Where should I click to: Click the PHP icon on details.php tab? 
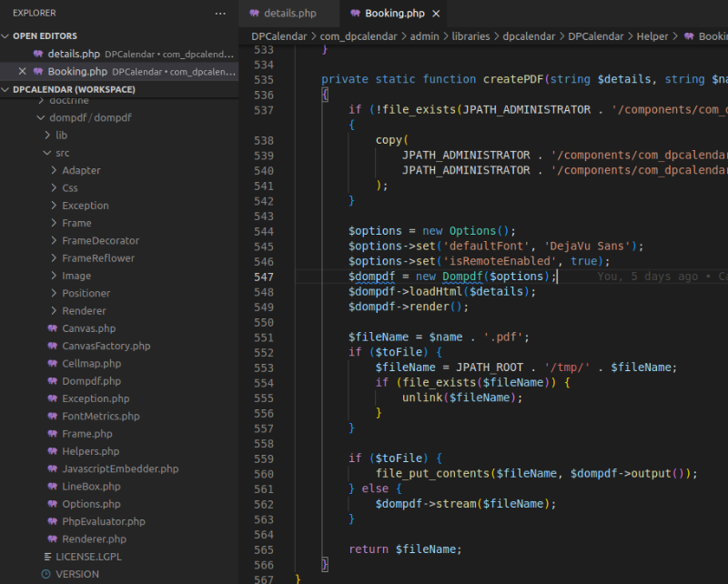click(x=253, y=14)
